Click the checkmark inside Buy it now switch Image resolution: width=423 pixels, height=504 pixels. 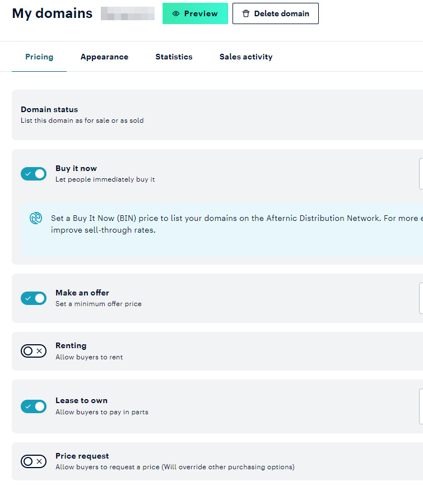[28, 174]
